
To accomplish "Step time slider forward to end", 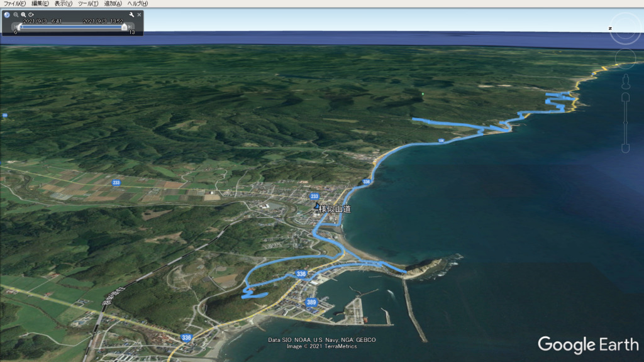I will tap(131, 27).
